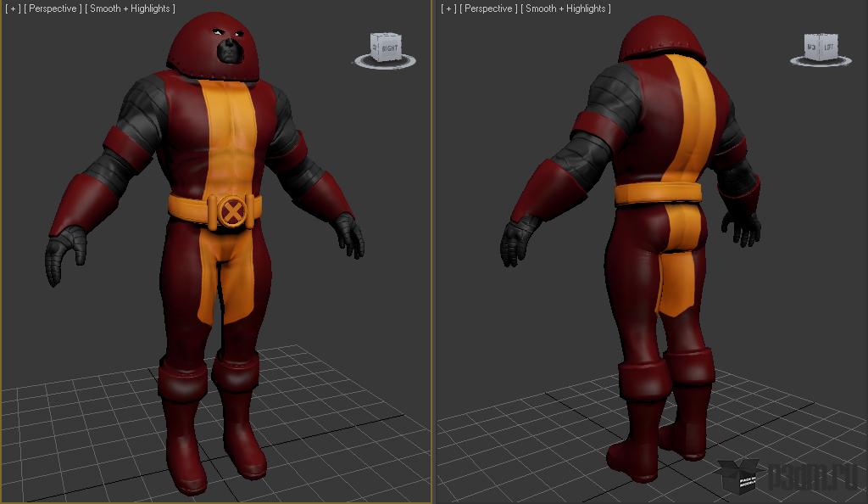Viewport: 868px width, 504px height.
Task: Click the Perspective label in right viewport
Action: [488, 8]
